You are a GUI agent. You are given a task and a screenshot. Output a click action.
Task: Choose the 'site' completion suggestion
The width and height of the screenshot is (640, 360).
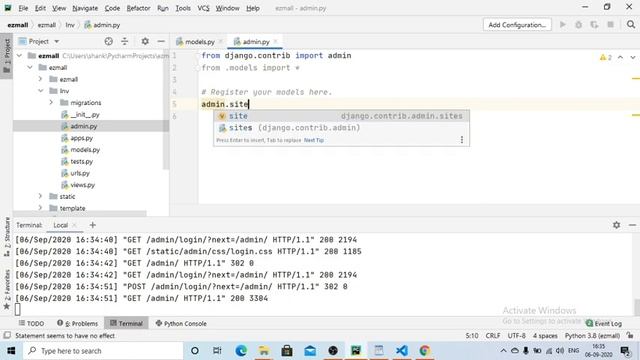[x=341, y=116]
